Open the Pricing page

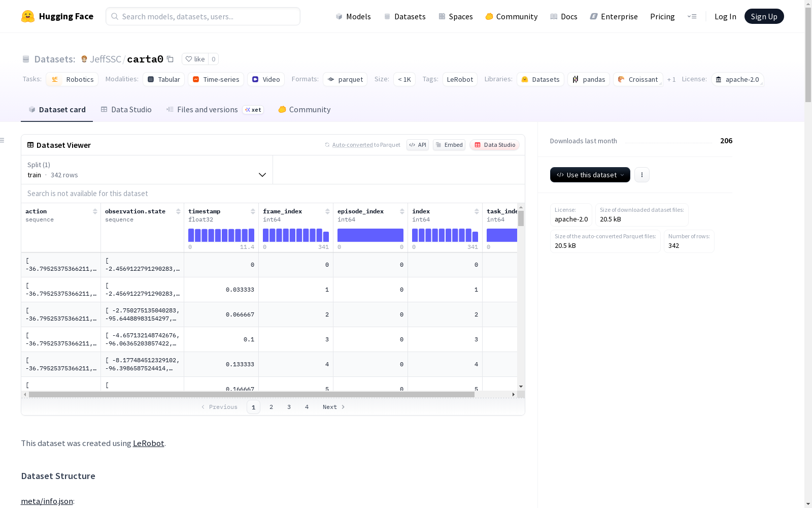tap(662, 16)
